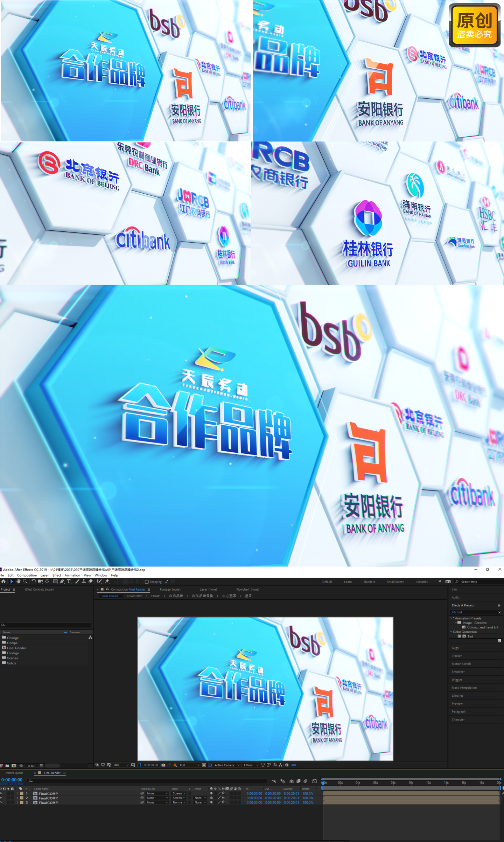Image resolution: width=504 pixels, height=842 pixels.
Task: Toggle visibility eye of layer 2 FinalCOMP
Action: 1,798
